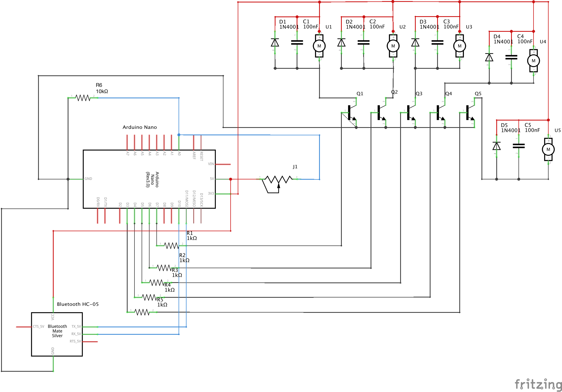
Task: Click the 'Arduino Nano (Rev3.0)' text inside the block
Action: click(152, 179)
